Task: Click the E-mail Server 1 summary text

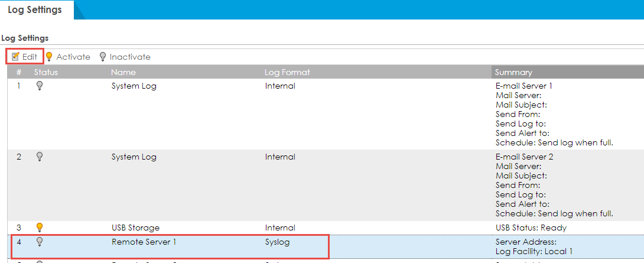Action: pos(524,86)
